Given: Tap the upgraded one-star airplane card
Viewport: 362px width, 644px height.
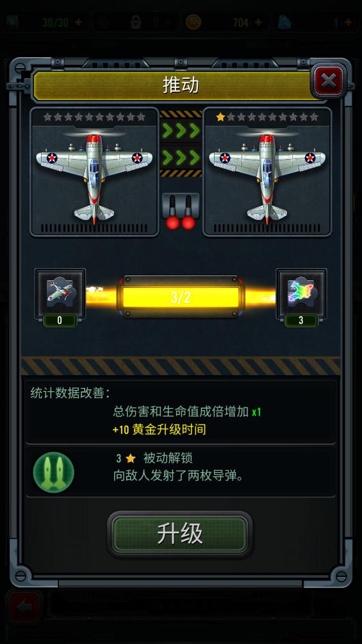Looking at the screenshot, I should click(267, 172).
